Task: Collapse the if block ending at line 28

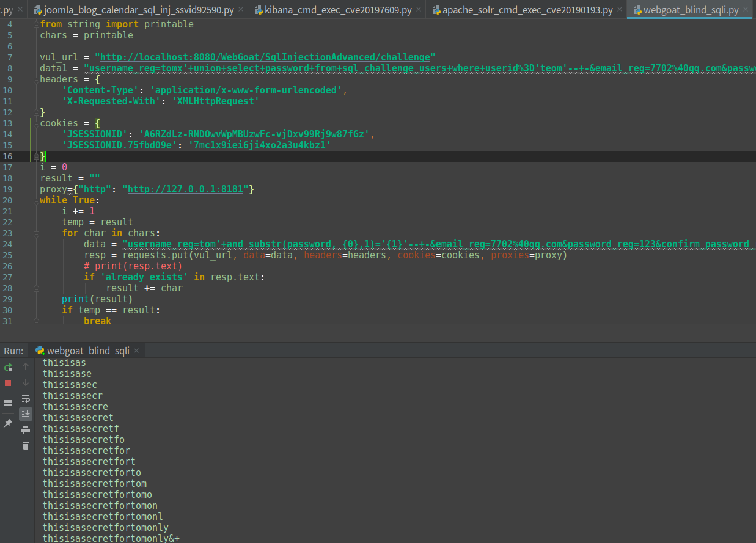Action: click(x=35, y=288)
